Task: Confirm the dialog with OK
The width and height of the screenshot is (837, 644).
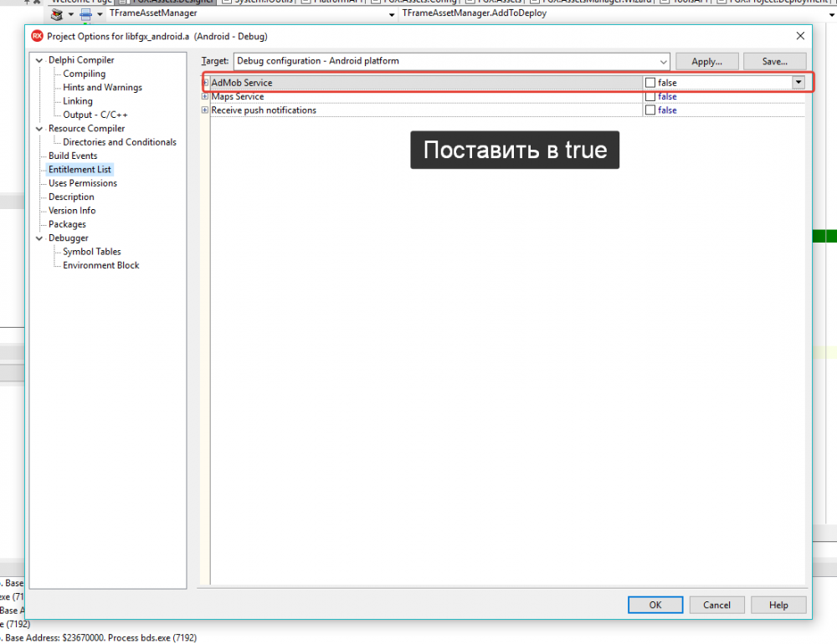Action: point(655,605)
